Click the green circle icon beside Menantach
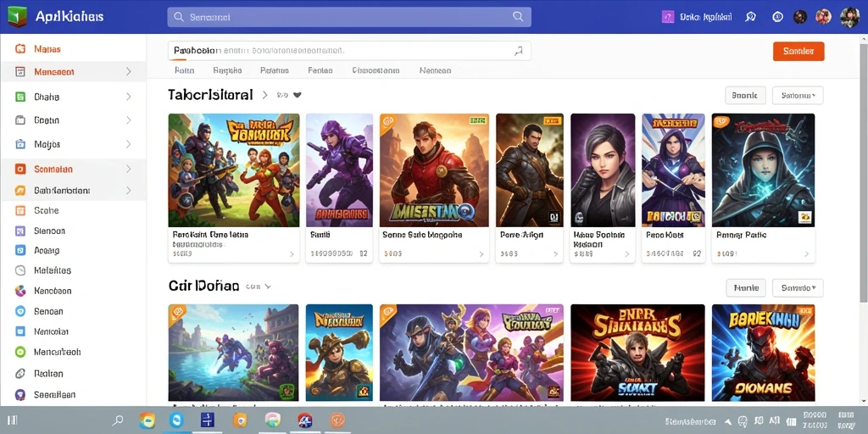868x434 pixels. [x=20, y=352]
